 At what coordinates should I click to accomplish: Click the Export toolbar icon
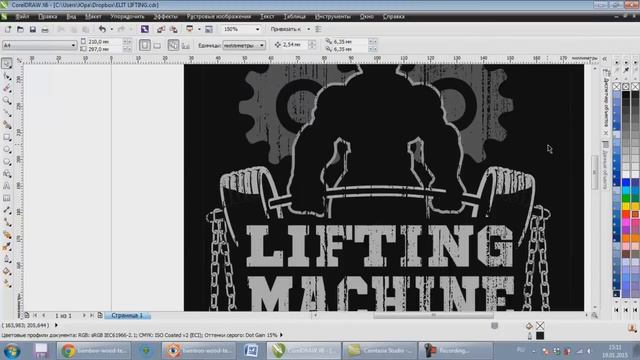173,29
